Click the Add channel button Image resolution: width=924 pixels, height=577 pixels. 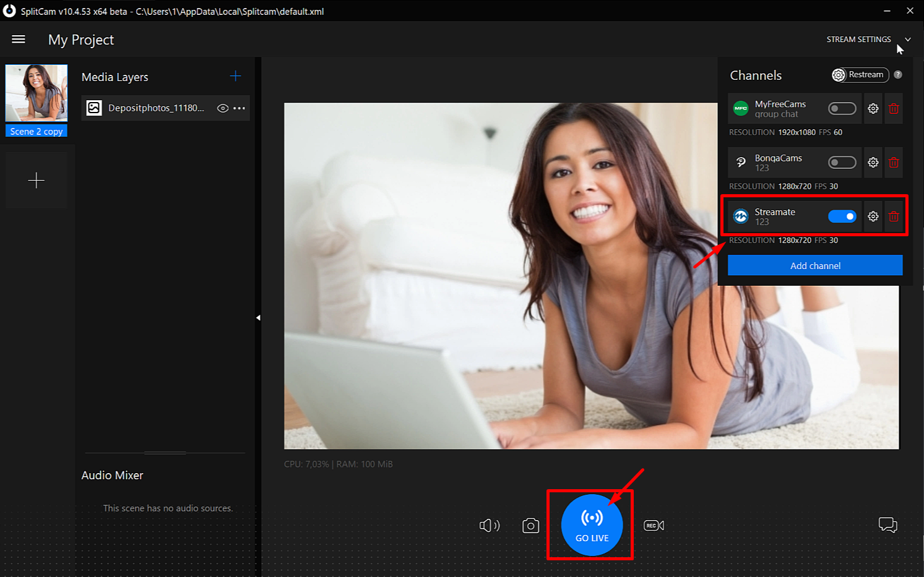[815, 266]
